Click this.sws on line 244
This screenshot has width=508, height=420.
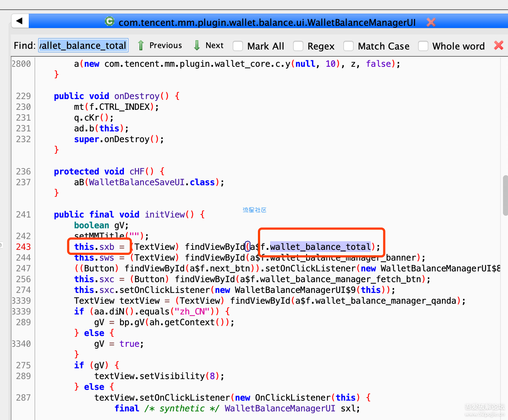pos(94,258)
